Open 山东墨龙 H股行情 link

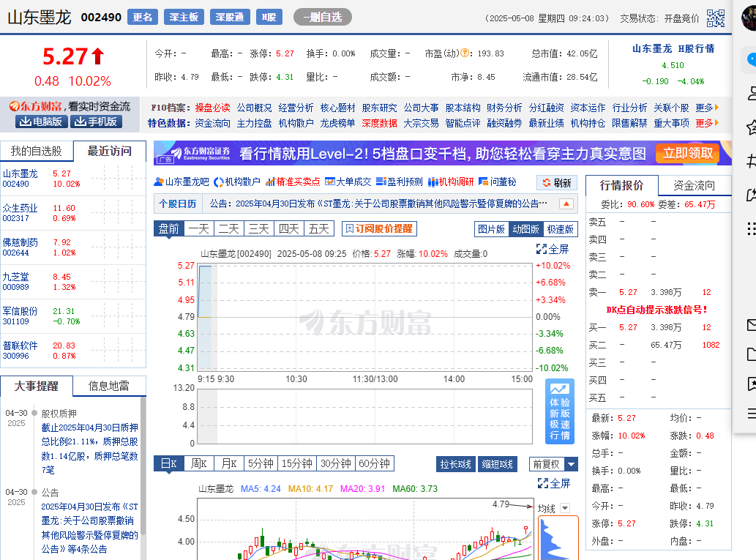[x=673, y=48]
